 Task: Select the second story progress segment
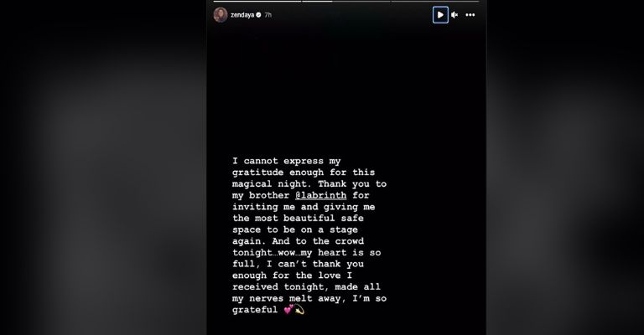click(x=345, y=1)
